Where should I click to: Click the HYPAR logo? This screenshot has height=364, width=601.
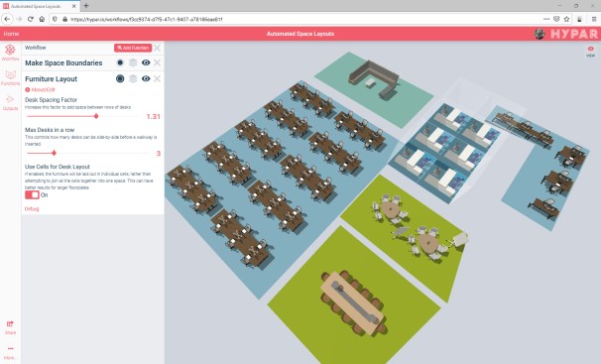[x=574, y=34]
